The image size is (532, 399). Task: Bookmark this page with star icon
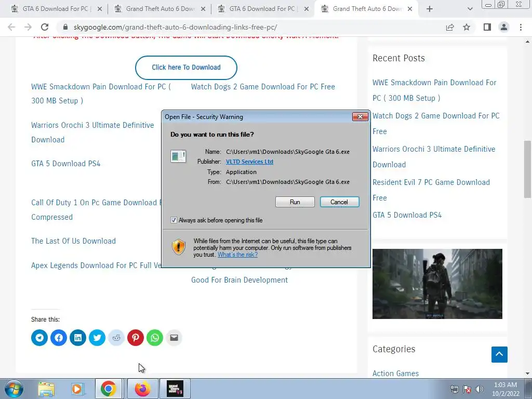[467, 27]
